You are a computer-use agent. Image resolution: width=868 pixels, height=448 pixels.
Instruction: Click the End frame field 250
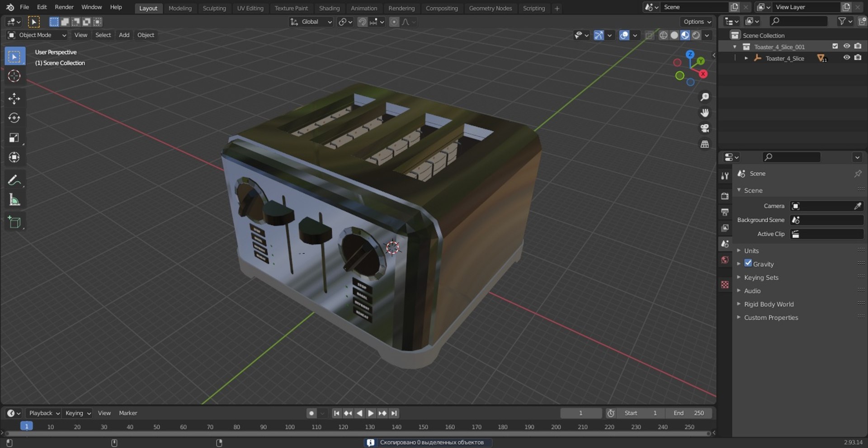pos(689,413)
